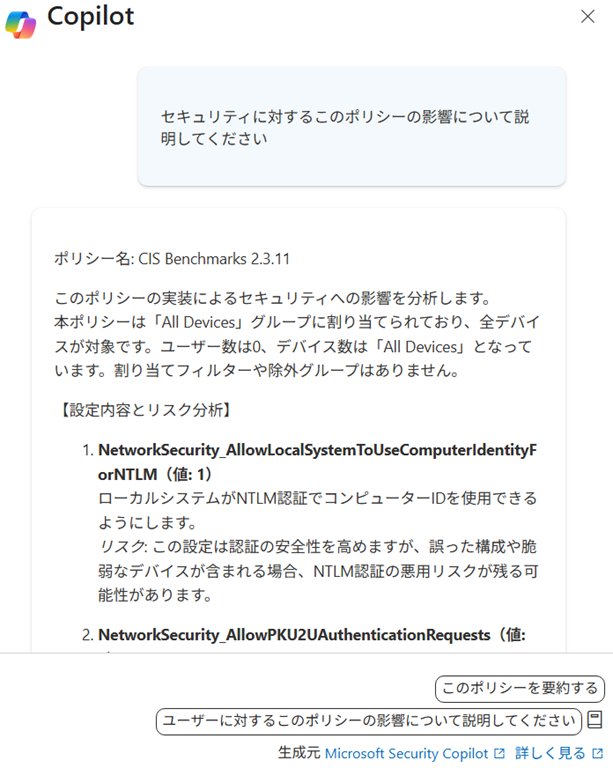Close the Copilot panel

(x=588, y=17)
